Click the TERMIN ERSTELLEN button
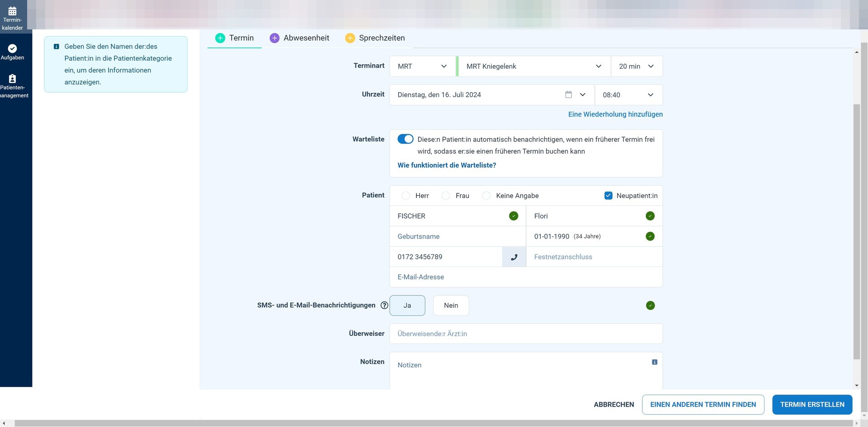 812,404
